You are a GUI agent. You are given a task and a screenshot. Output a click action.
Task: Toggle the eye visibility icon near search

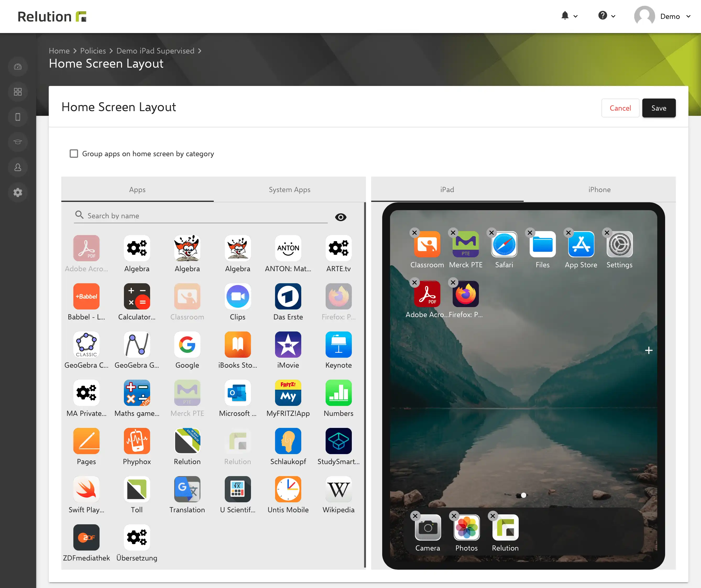point(341,217)
